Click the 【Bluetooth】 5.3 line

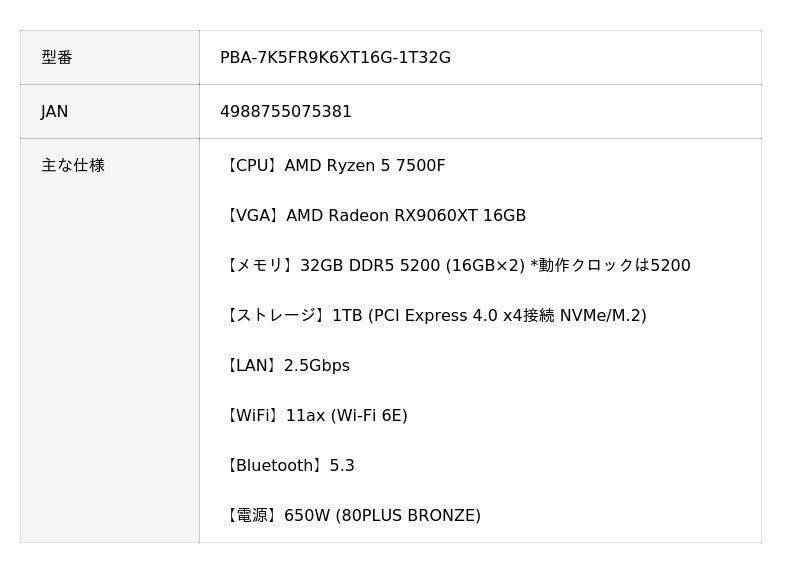click(x=288, y=466)
